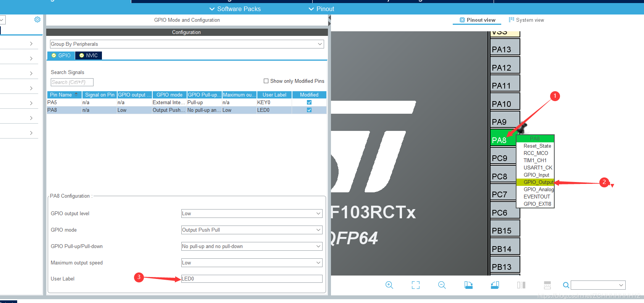644x303 pixels.
Task: Expand the Software Packs menu
Action: pyautogui.click(x=235, y=9)
